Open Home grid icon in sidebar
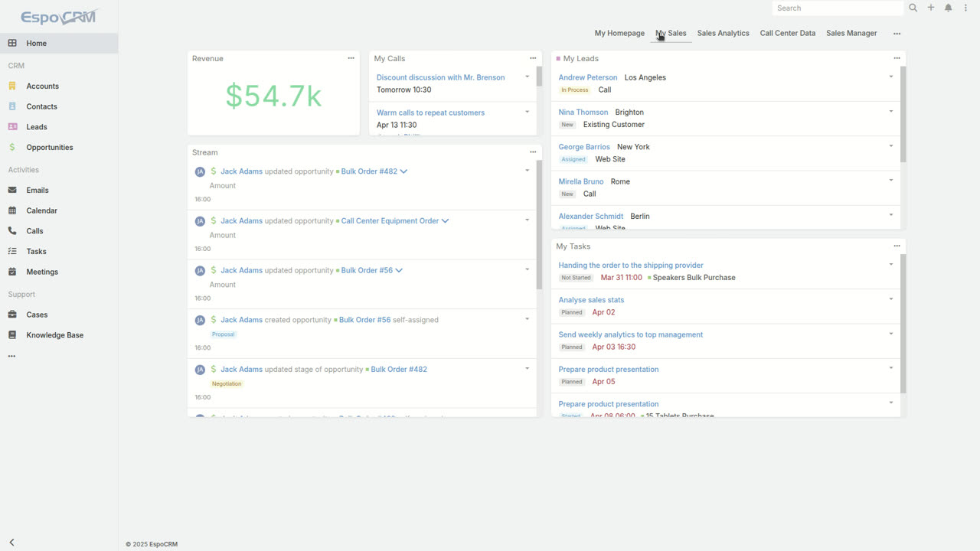This screenshot has width=980, height=551. [12, 44]
